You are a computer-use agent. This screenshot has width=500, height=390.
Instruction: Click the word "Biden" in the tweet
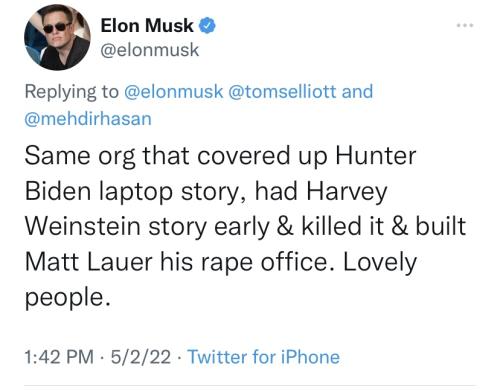[58, 191]
